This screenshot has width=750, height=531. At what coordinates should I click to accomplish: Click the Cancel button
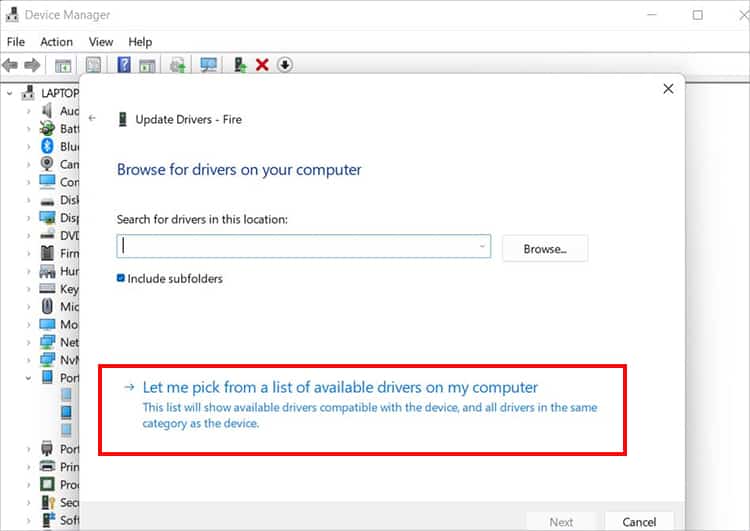(639, 521)
